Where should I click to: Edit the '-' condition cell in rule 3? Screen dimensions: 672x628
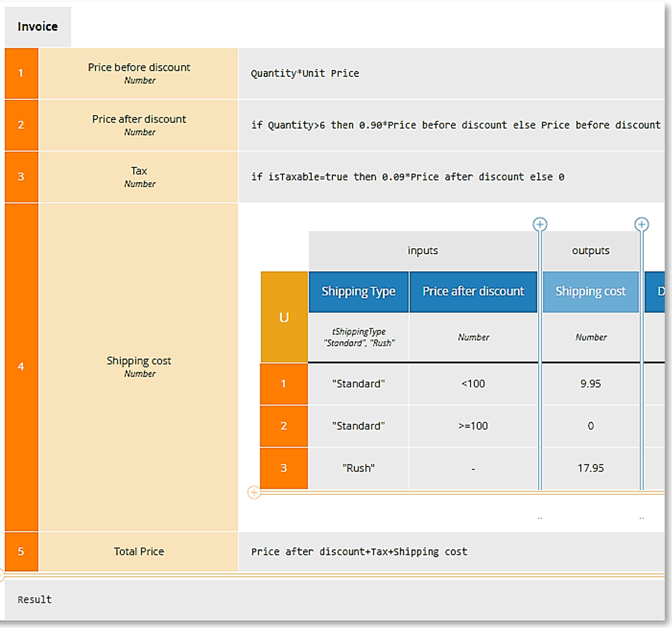coord(473,468)
